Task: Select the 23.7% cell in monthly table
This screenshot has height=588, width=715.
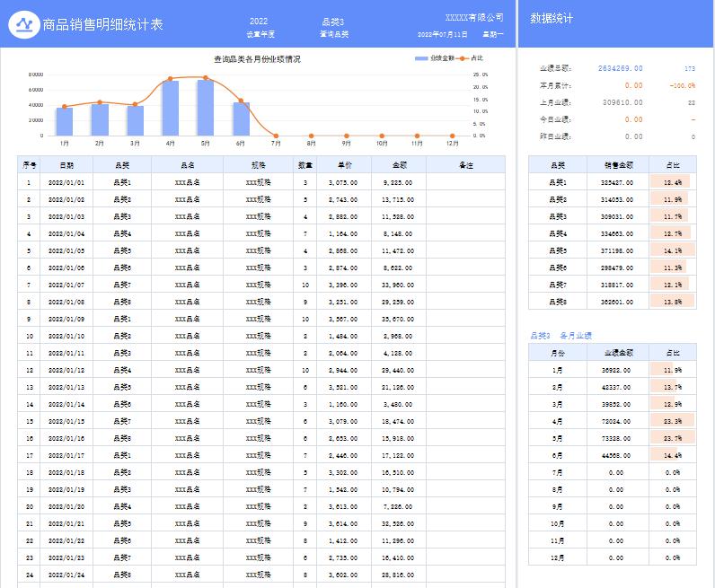Action: point(673,438)
